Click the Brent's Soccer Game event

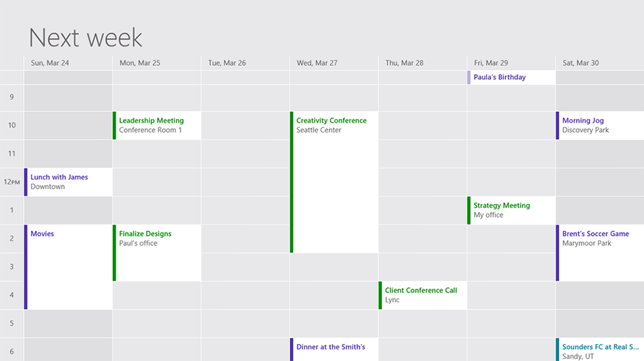coord(599,253)
